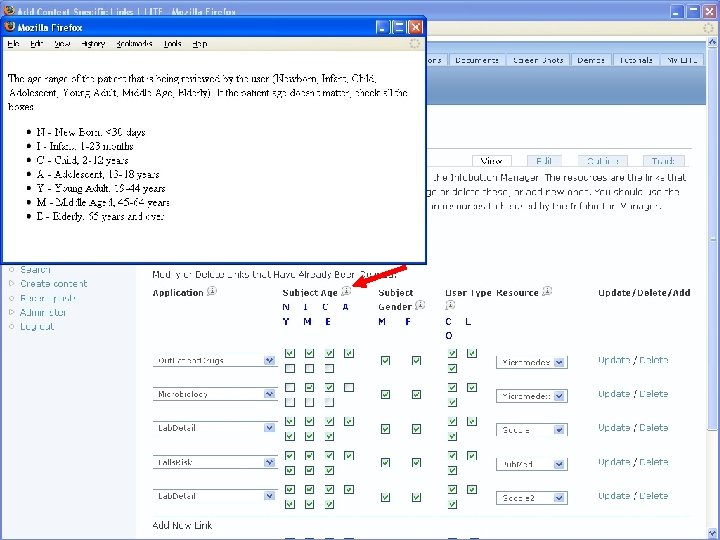
Task: Open the Google2 resource dropdown
Action: tap(532, 498)
